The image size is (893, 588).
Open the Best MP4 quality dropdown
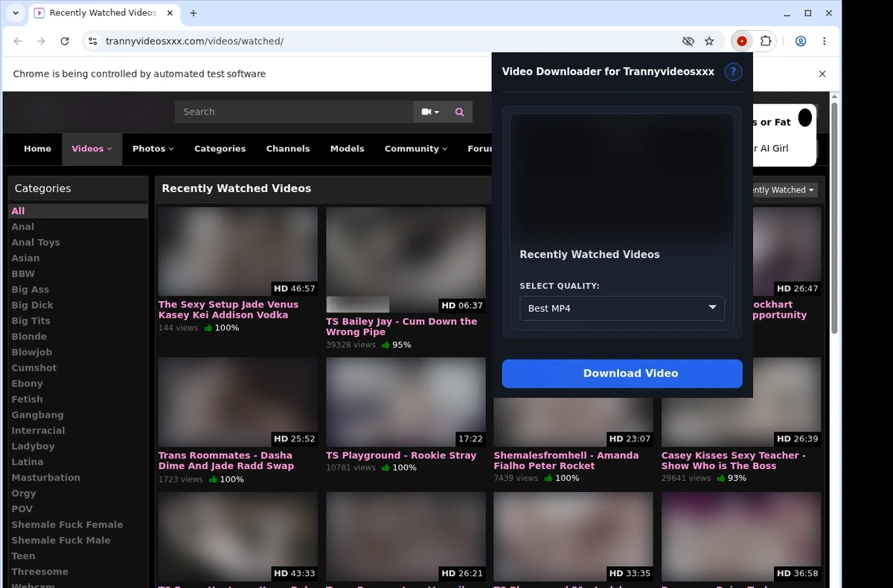tap(622, 308)
